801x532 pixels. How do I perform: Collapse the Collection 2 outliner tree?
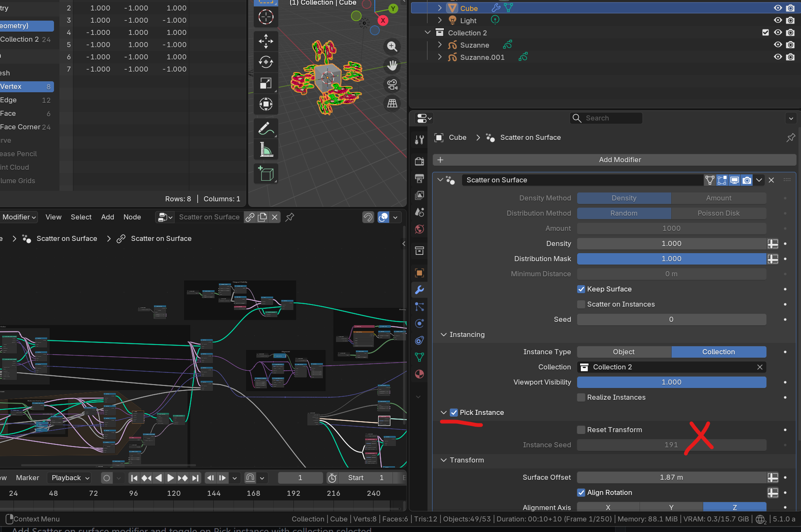pos(427,32)
